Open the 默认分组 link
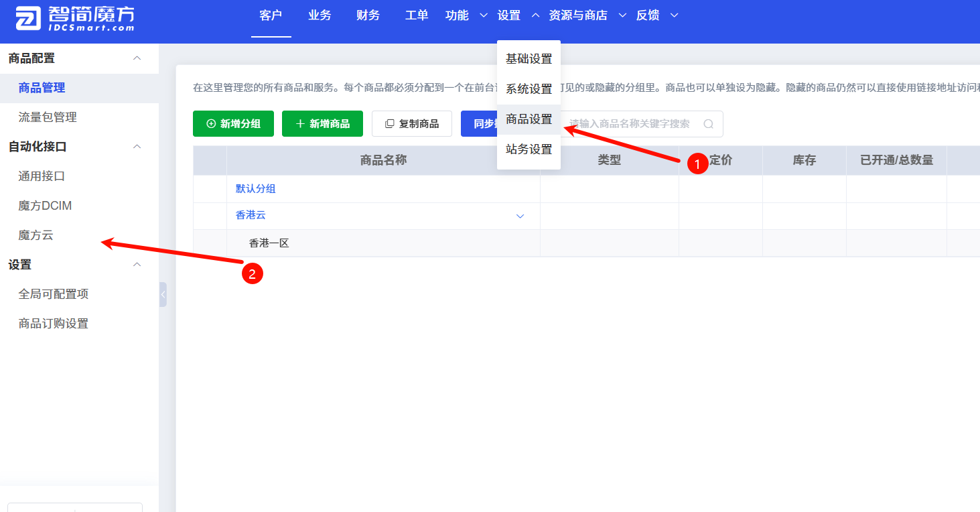 pyautogui.click(x=255, y=188)
